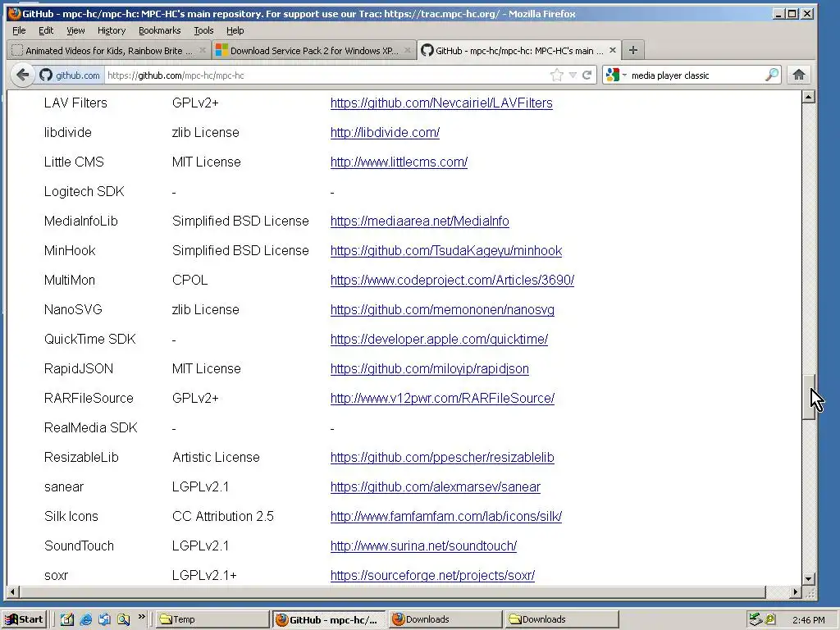Launch Internet Explorer from Quick Launch
The width and height of the screenshot is (840, 630).
pos(85,619)
